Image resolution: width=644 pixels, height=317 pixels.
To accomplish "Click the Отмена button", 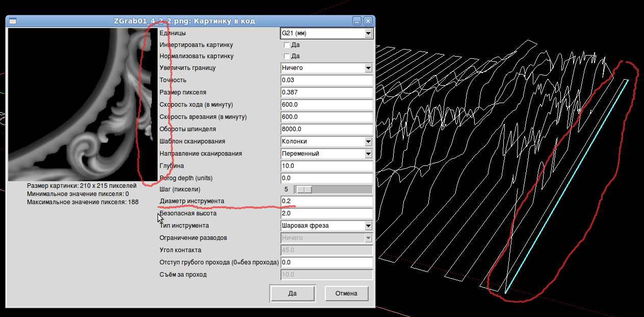I will pos(347,294).
